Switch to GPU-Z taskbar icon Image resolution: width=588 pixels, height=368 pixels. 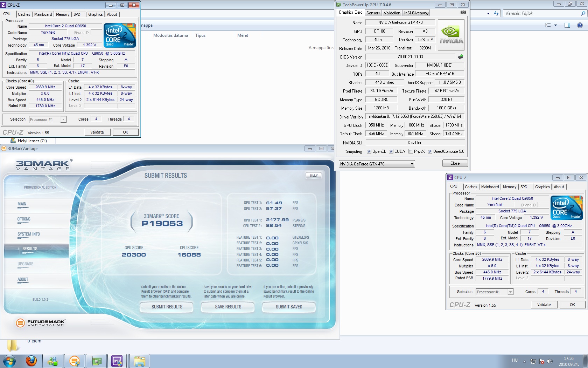pos(96,361)
